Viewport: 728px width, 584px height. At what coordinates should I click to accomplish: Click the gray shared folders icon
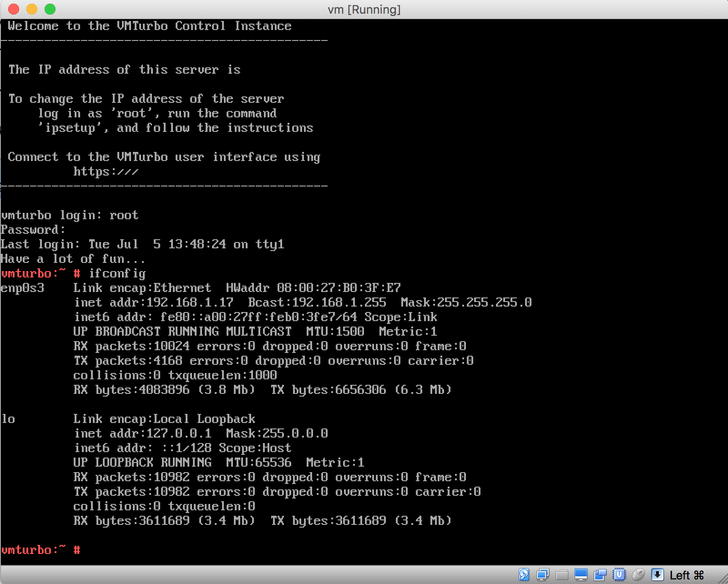[562, 575]
